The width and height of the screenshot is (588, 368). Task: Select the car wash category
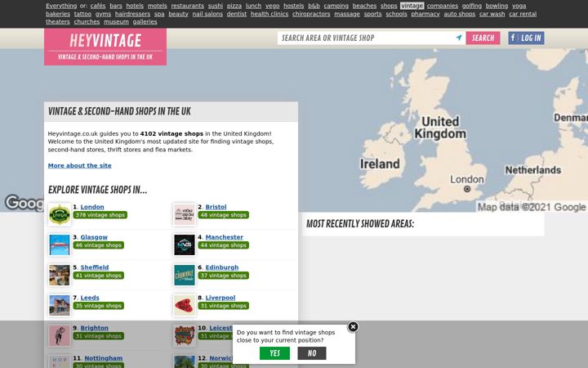pyautogui.click(x=492, y=14)
